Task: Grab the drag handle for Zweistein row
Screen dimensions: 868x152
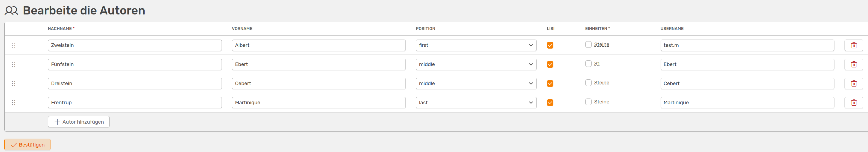Action: point(14,45)
